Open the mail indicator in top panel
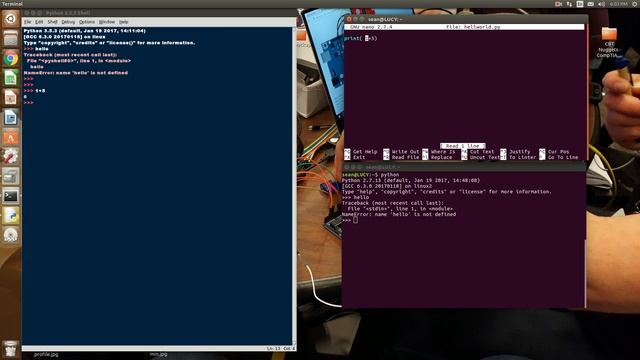This screenshot has width=640, height=360. (591, 4)
